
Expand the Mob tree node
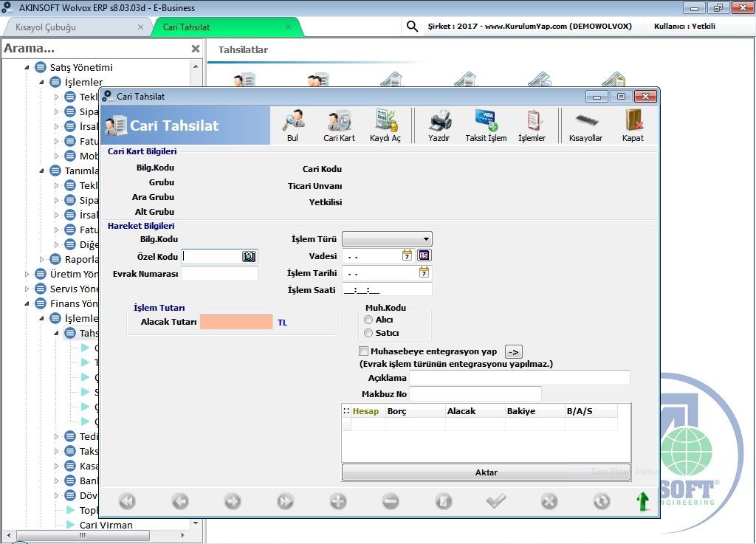[x=56, y=156]
